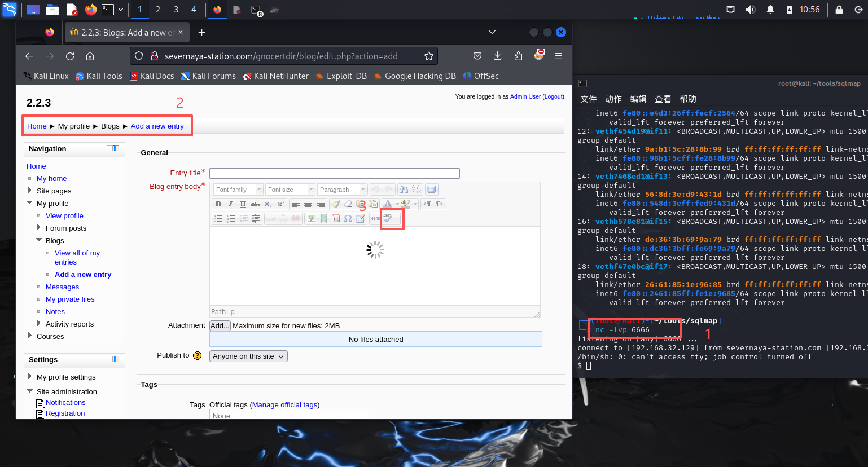Expand Courses tree node
The image size is (868, 467).
30,336
